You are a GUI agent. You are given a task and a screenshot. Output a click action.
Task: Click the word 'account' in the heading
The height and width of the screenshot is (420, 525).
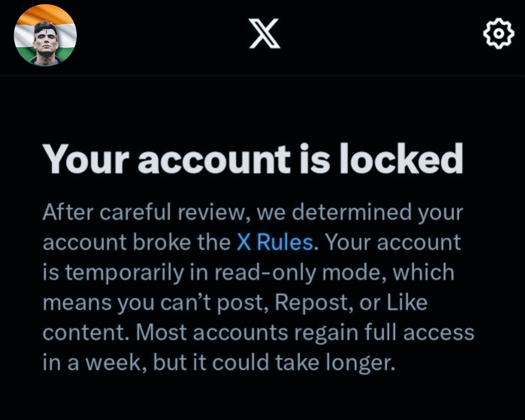point(214,159)
